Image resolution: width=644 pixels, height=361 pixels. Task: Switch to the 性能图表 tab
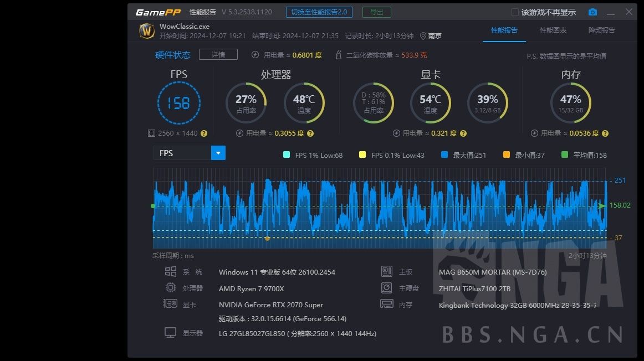[x=554, y=30]
